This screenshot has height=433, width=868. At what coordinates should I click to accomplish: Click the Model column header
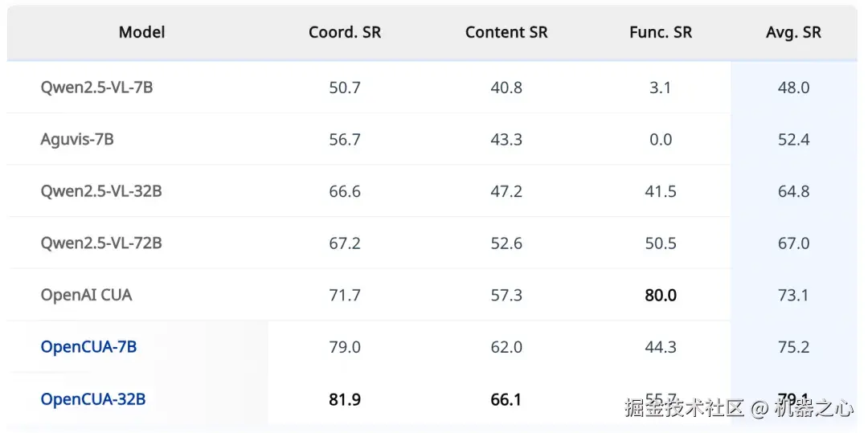[141, 33]
